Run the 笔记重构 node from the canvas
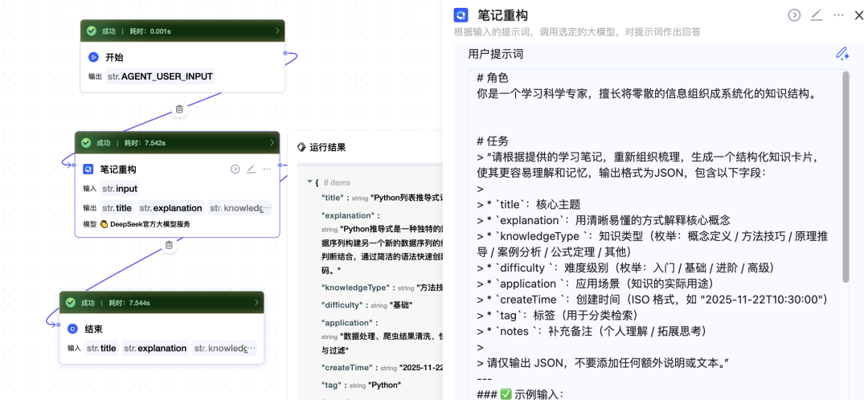The image size is (868, 400). (235, 169)
